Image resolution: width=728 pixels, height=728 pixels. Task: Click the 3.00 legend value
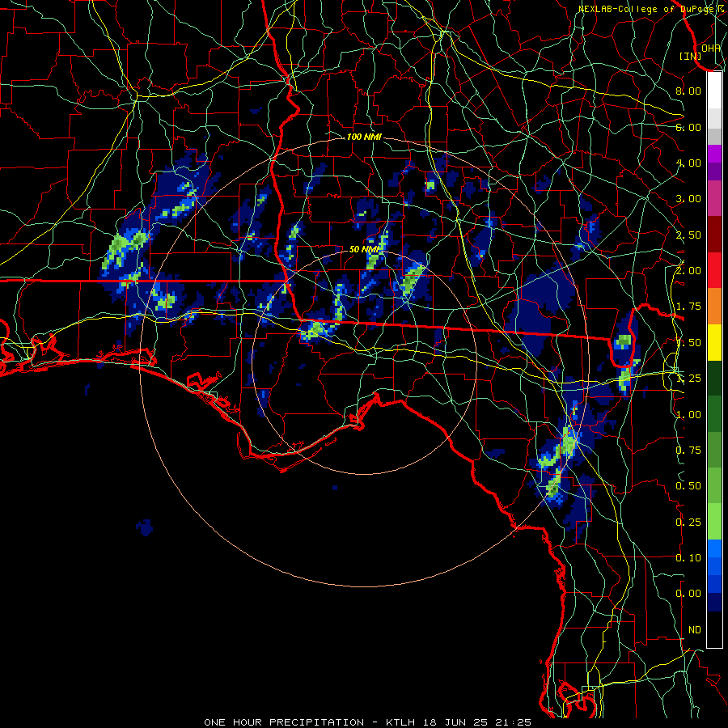click(x=688, y=199)
